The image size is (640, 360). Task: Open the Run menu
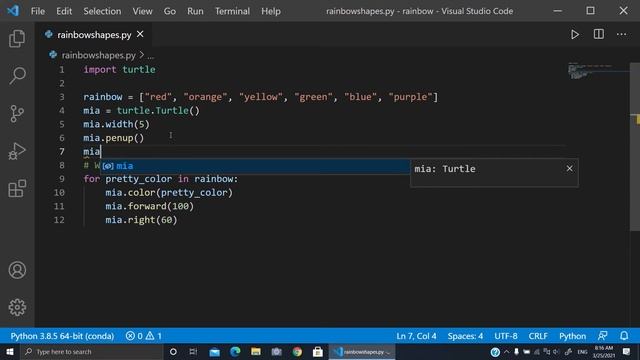195,11
